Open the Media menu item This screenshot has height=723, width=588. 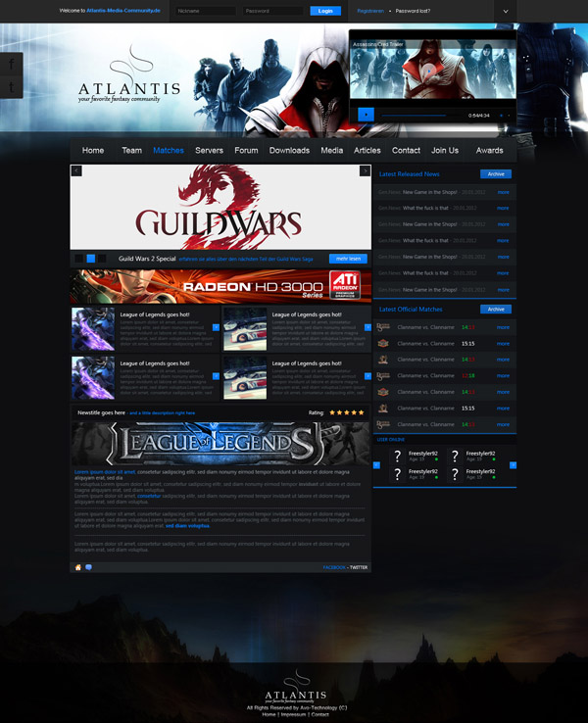point(332,150)
